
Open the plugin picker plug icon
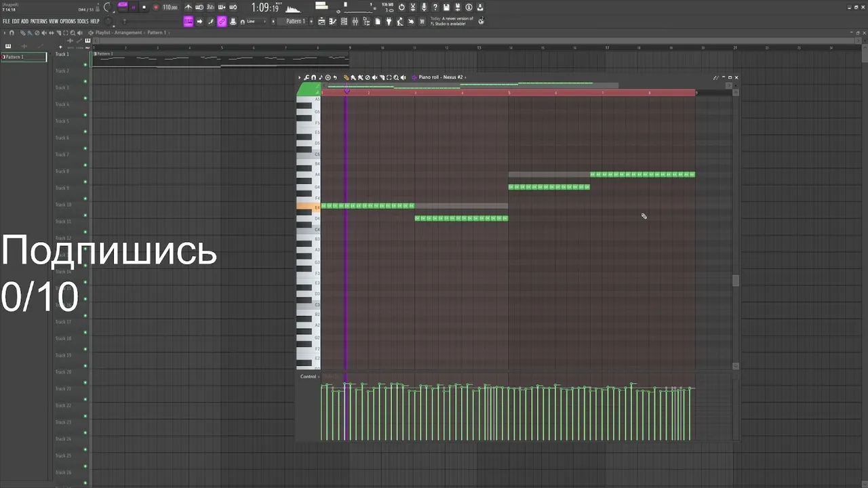tap(389, 21)
